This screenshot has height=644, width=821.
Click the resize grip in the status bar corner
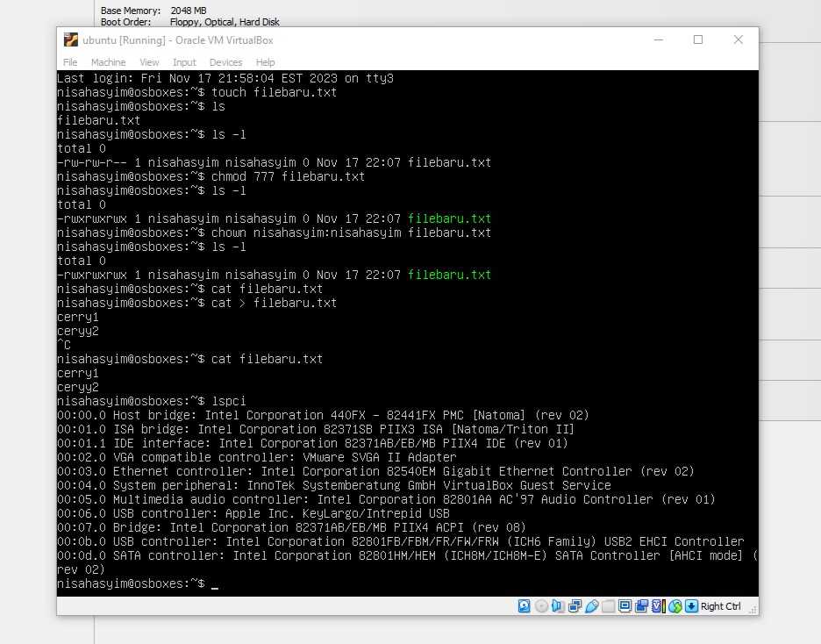[x=753, y=610]
